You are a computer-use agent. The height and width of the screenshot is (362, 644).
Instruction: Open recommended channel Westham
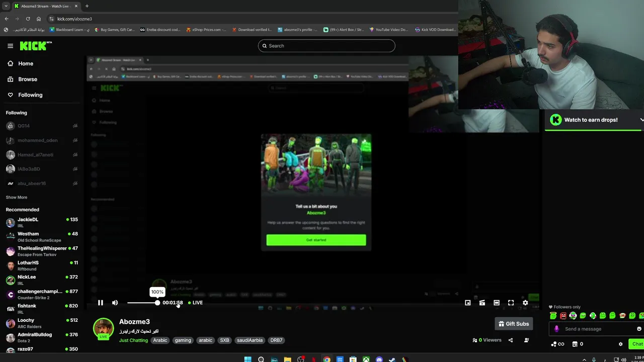point(41,236)
